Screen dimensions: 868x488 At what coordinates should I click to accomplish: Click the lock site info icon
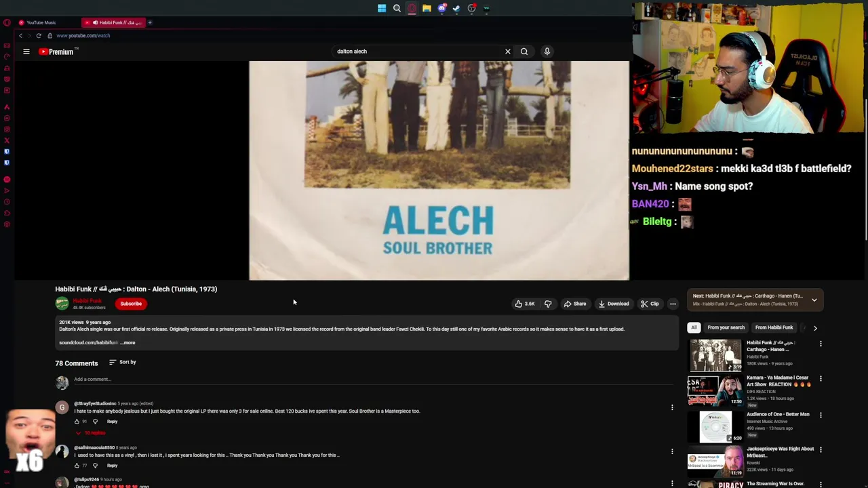(x=50, y=35)
